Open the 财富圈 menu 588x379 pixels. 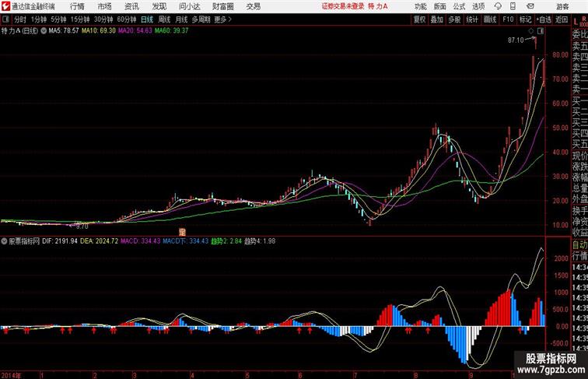[222, 6]
